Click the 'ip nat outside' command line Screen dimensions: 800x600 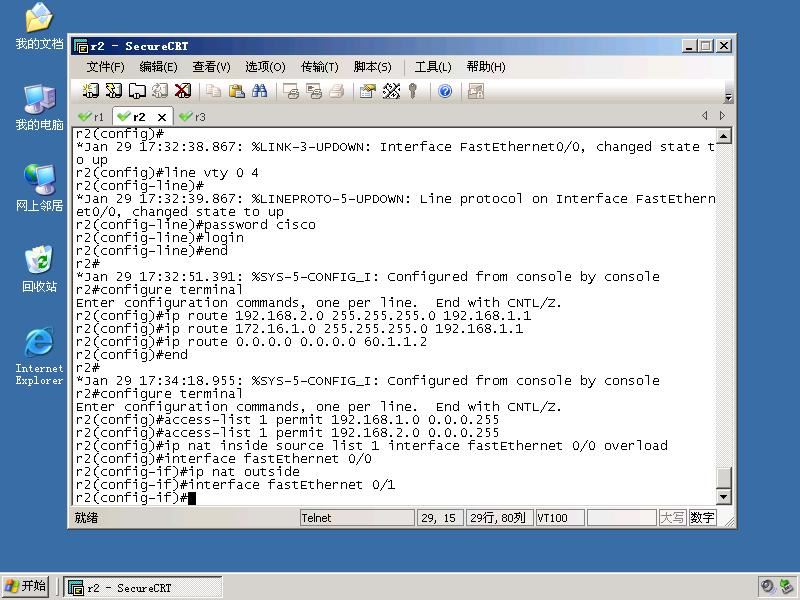[x=188, y=472]
